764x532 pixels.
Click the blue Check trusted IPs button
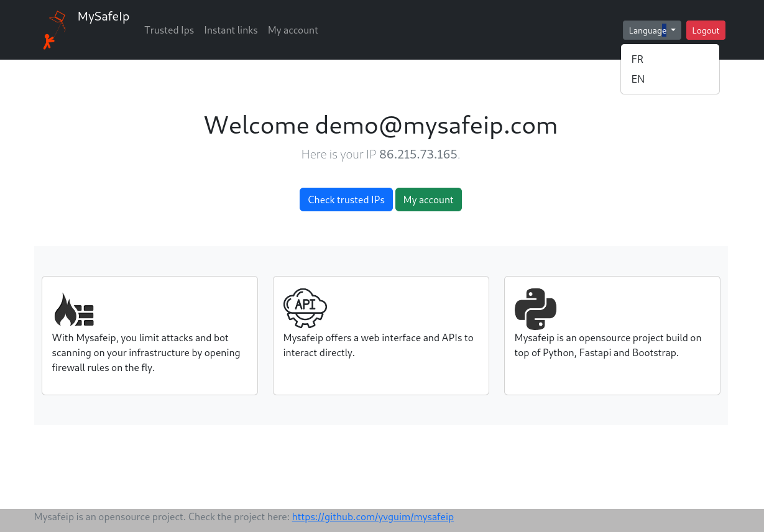coord(346,199)
